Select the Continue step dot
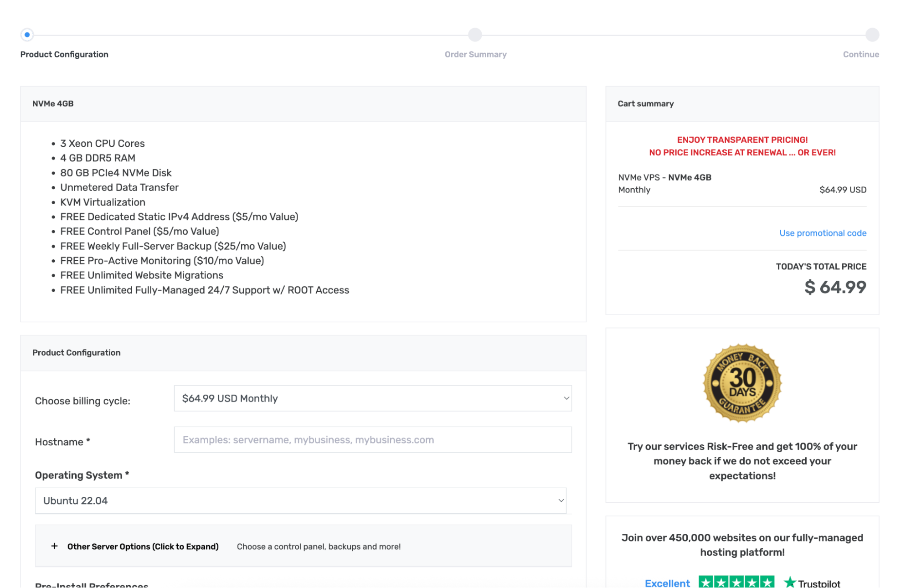 click(x=872, y=35)
